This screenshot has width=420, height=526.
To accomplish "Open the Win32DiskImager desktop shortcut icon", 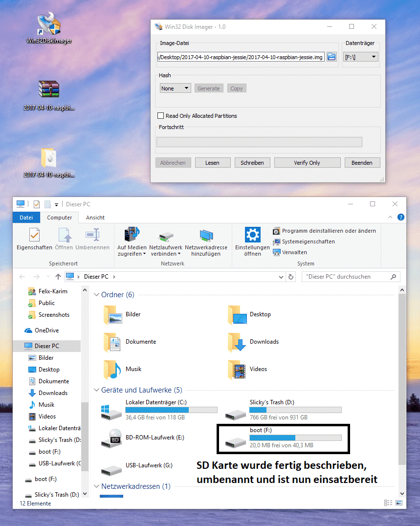I will pyautogui.click(x=49, y=24).
